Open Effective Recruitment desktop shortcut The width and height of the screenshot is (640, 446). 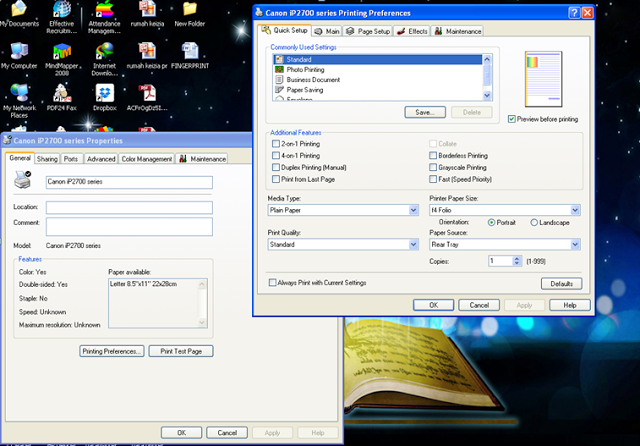click(x=62, y=17)
